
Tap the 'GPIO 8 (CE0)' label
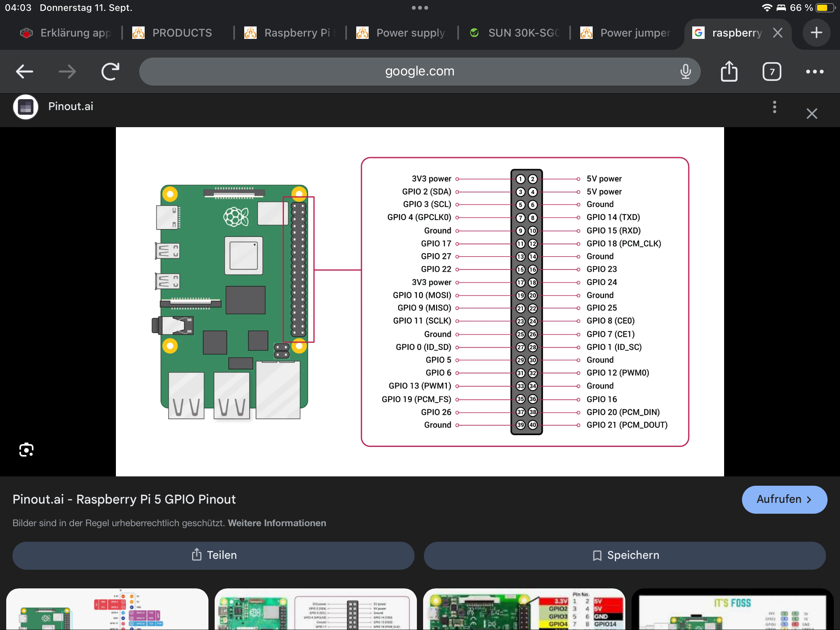611,320
